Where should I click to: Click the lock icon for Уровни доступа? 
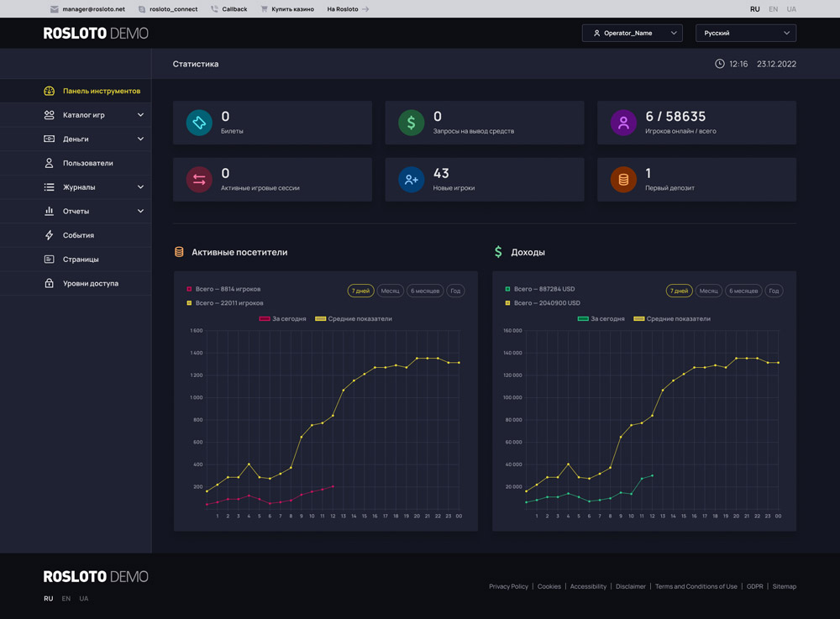click(x=49, y=283)
